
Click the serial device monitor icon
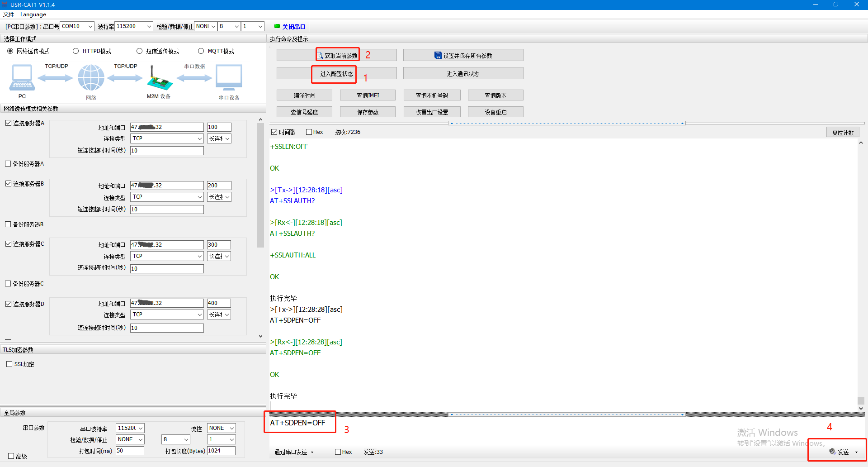pyautogui.click(x=229, y=77)
